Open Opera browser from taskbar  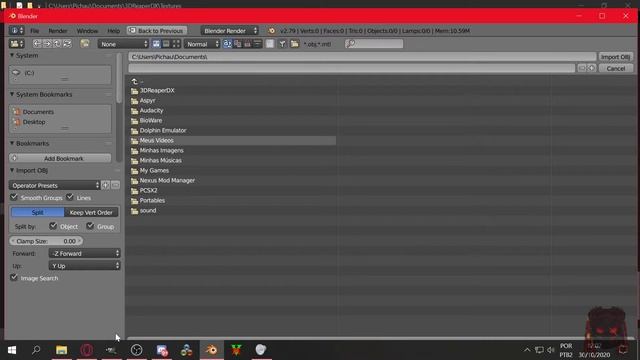87,350
